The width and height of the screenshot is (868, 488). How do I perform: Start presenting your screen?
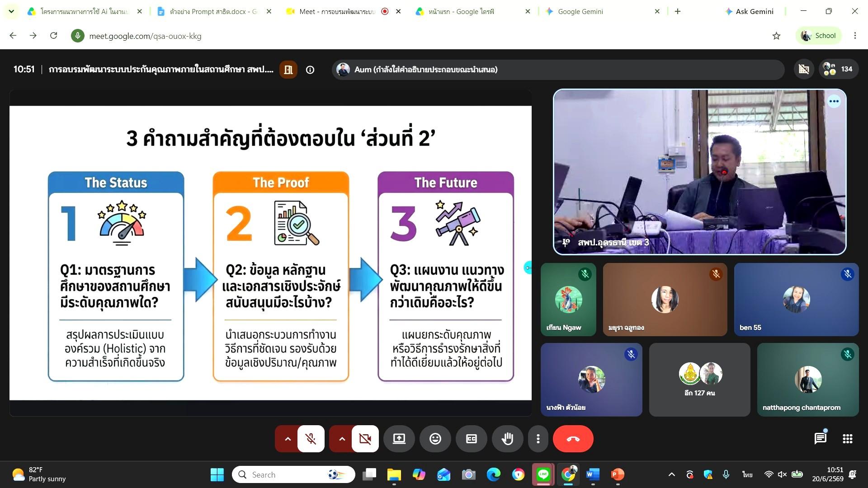399,439
